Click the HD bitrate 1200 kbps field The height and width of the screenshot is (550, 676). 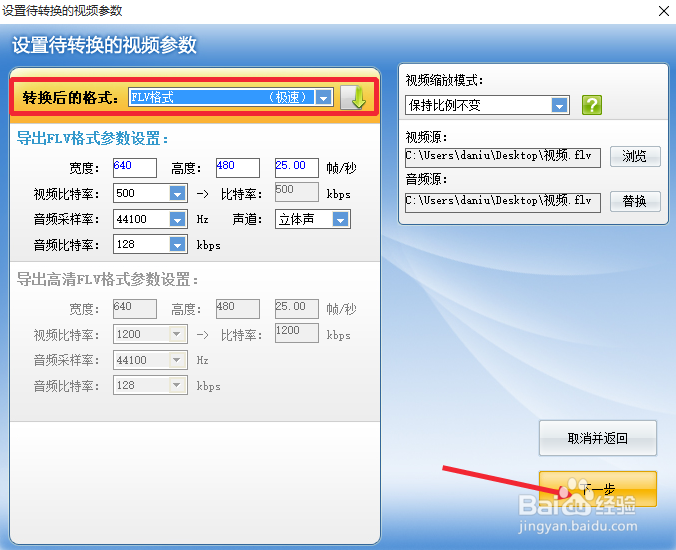(297, 333)
